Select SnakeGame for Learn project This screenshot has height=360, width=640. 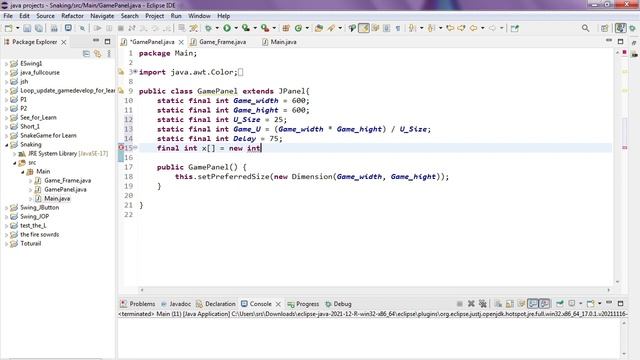(48, 136)
